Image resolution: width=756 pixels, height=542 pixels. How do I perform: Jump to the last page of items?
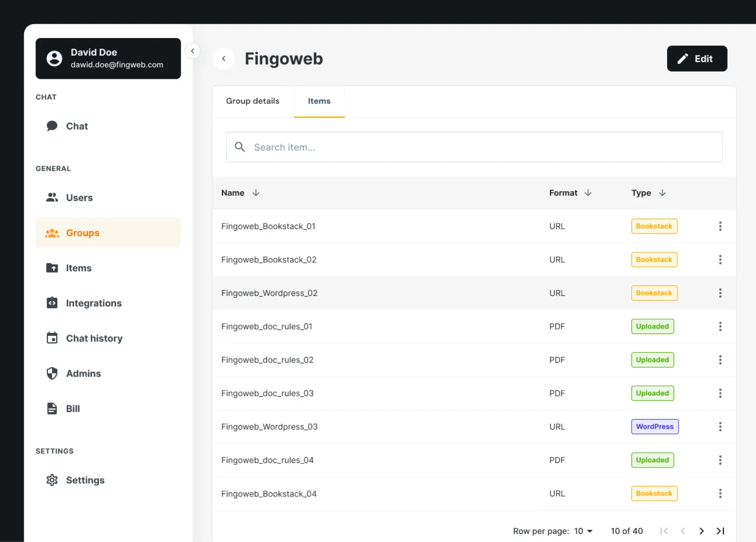point(720,531)
